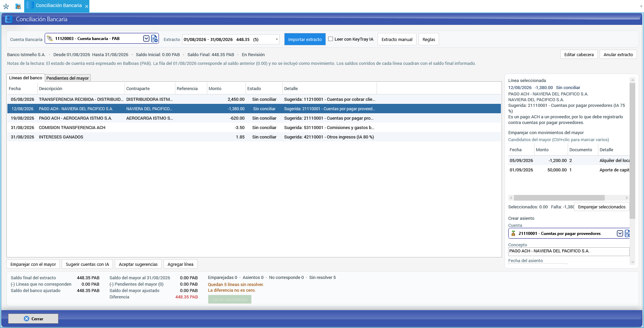Sort by the Monto column header in bank lines
The image size is (644, 328).
click(x=226, y=88)
